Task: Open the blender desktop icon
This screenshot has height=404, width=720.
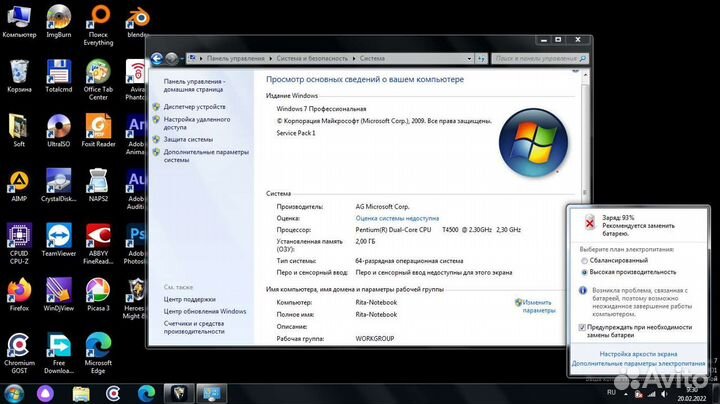Action: 137,20
